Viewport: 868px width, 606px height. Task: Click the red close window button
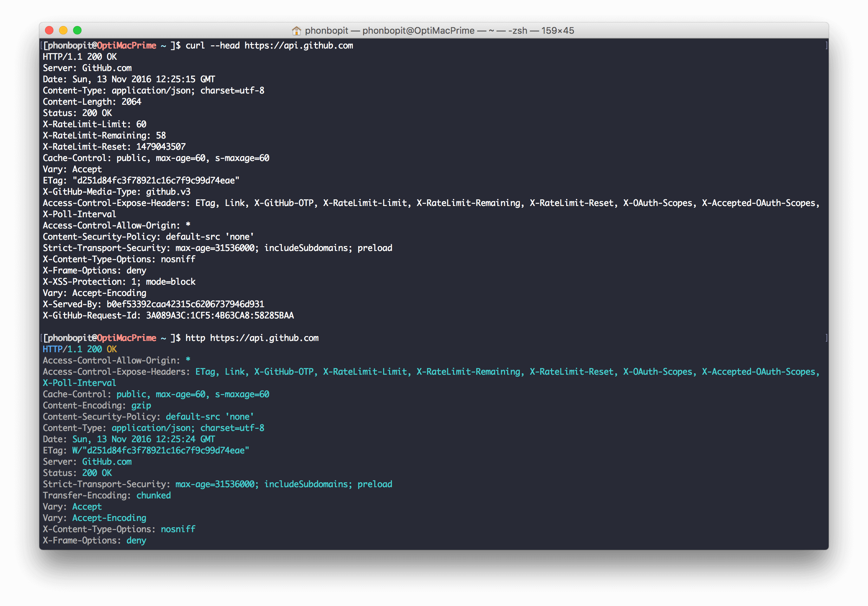coord(49,30)
